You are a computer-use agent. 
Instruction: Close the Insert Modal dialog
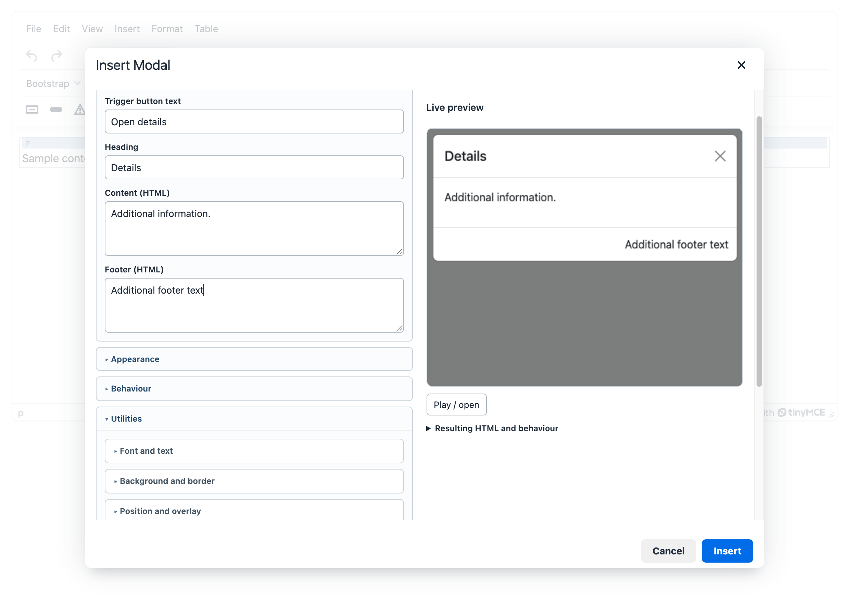point(741,65)
